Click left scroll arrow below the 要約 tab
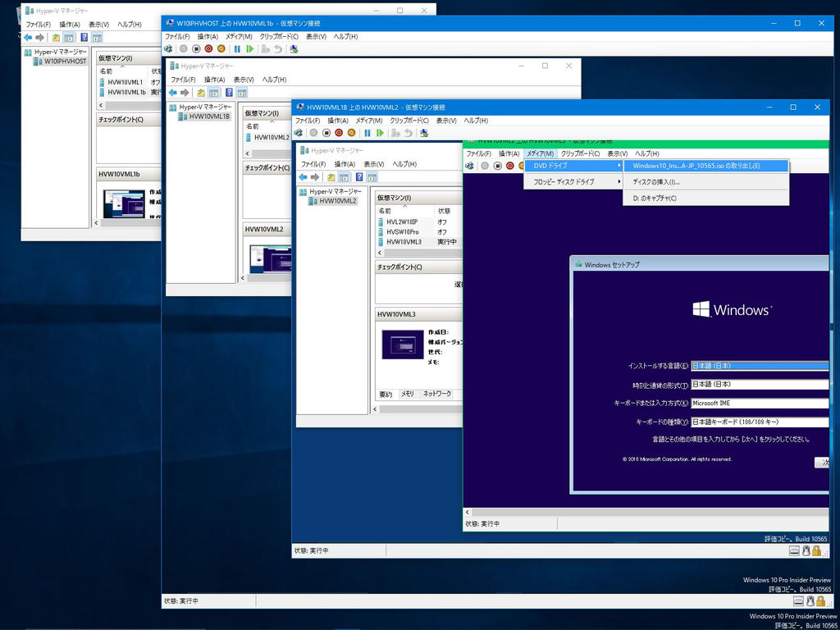 376,409
